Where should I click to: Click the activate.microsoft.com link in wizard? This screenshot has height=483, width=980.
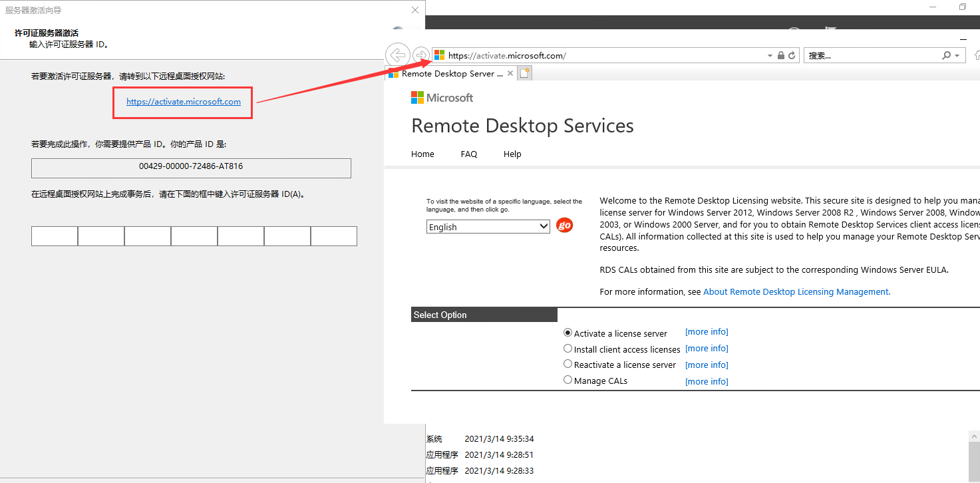coord(184,102)
